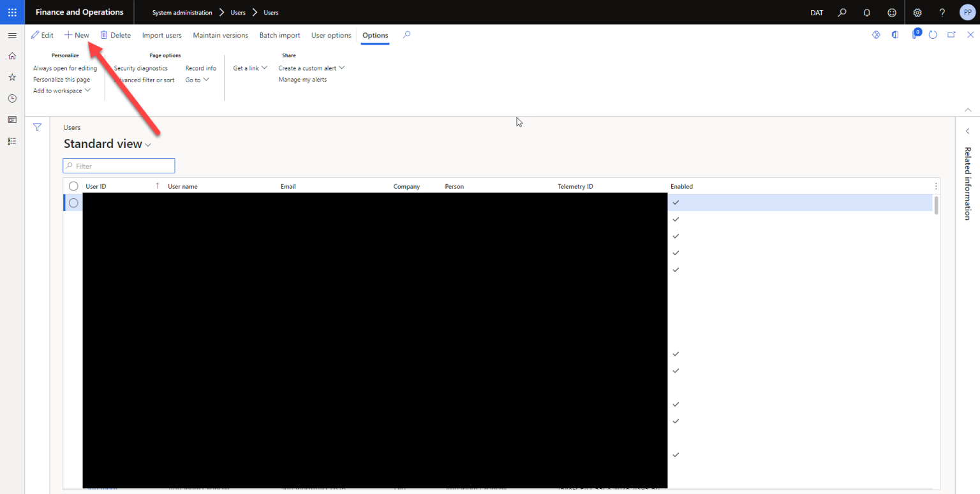
Task: Refresh the page with circular arrow
Action: click(x=933, y=35)
